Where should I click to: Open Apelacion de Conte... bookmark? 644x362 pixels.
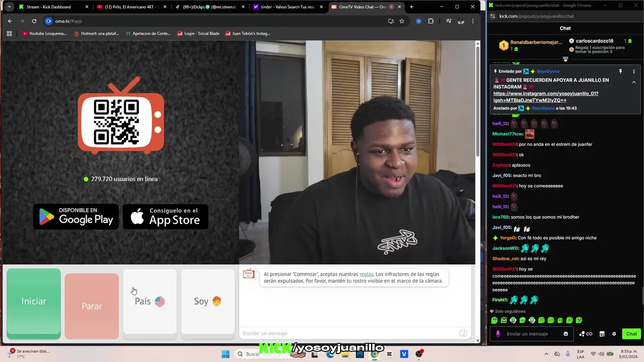tap(148, 34)
